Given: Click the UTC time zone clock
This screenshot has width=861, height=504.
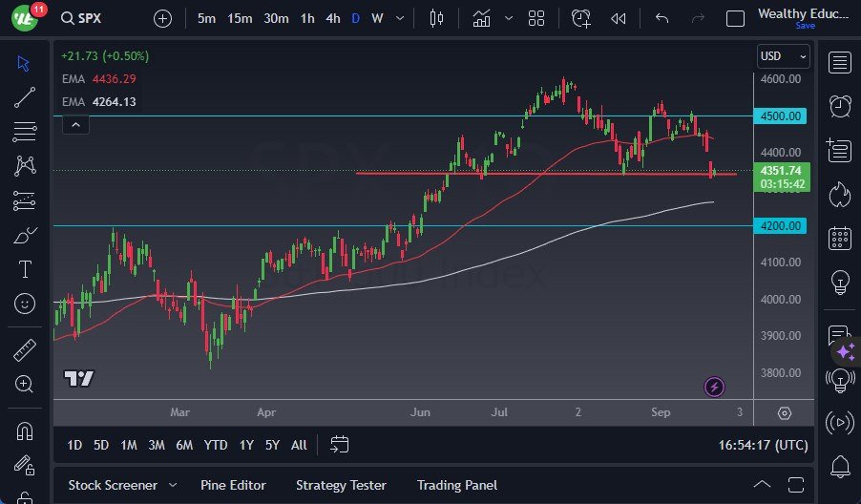Looking at the screenshot, I should tap(762, 445).
